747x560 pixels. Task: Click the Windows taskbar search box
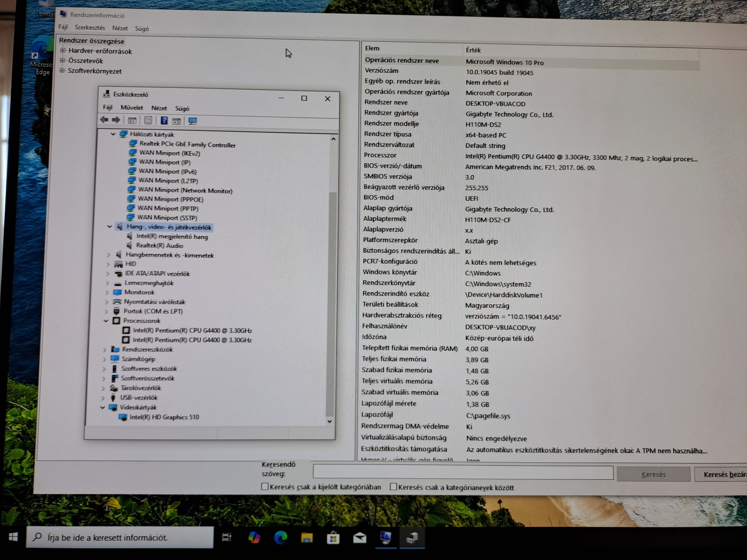click(120, 537)
